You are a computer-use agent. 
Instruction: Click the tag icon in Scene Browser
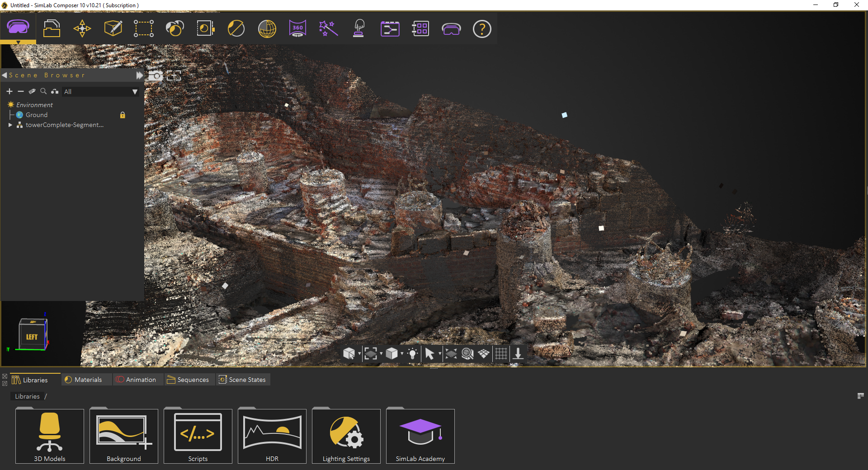coord(32,91)
